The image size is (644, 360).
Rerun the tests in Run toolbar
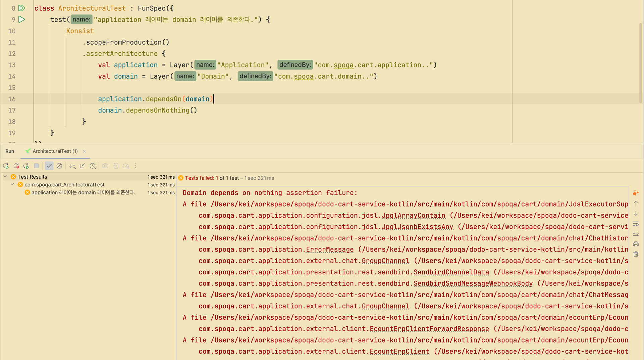(x=6, y=166)
